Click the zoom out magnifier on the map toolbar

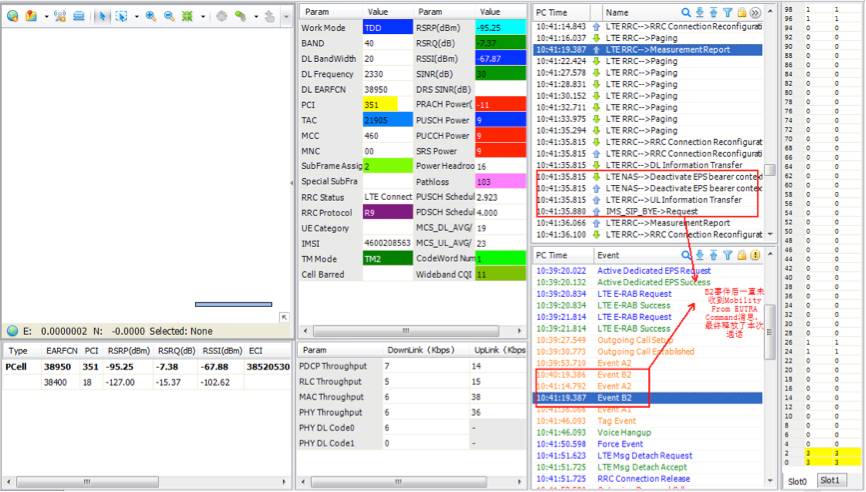point(168,17)
